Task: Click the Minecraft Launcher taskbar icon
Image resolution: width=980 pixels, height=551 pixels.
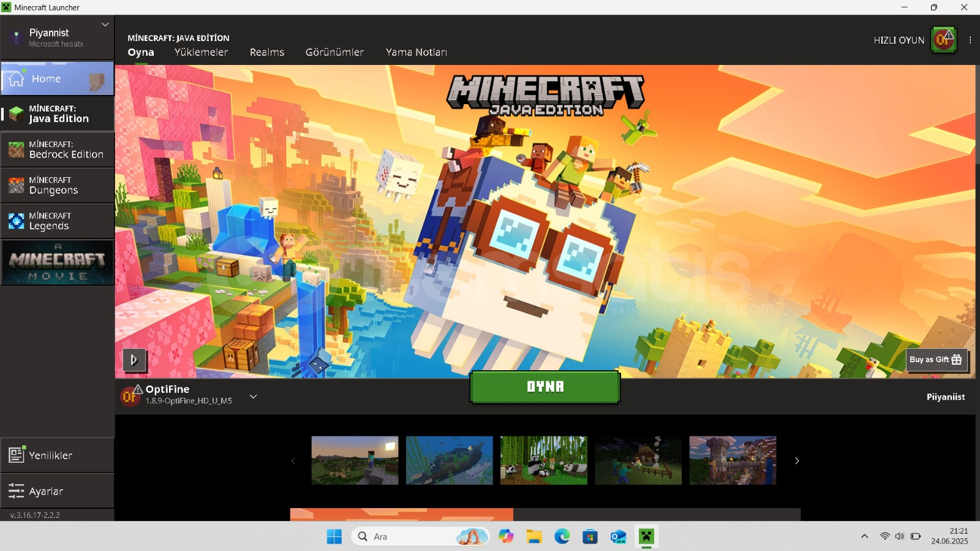Action: tap(646, 537)
